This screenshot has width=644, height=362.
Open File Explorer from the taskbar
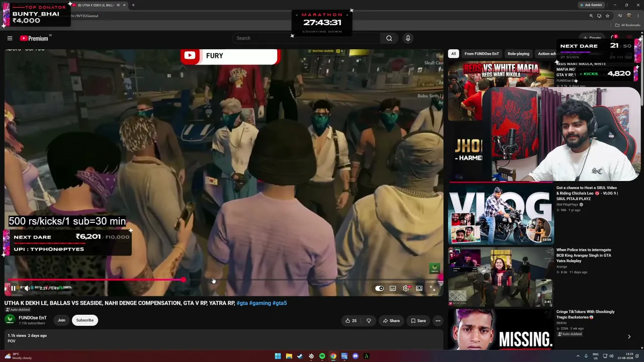[x=289, y=356]
